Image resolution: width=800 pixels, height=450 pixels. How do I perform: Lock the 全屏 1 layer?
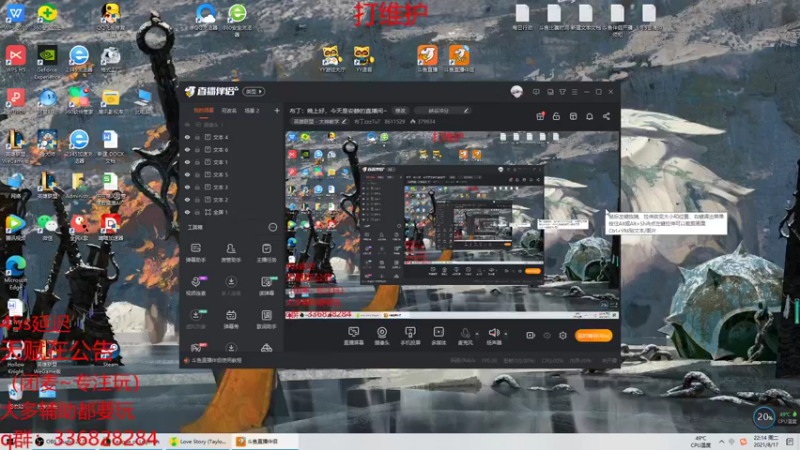click(197, 212)
